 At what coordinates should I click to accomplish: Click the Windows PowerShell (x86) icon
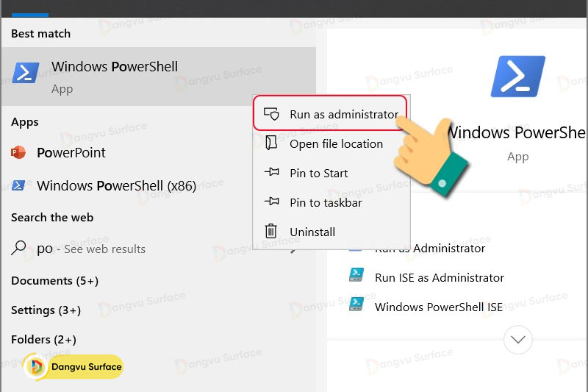pos(18,185)
